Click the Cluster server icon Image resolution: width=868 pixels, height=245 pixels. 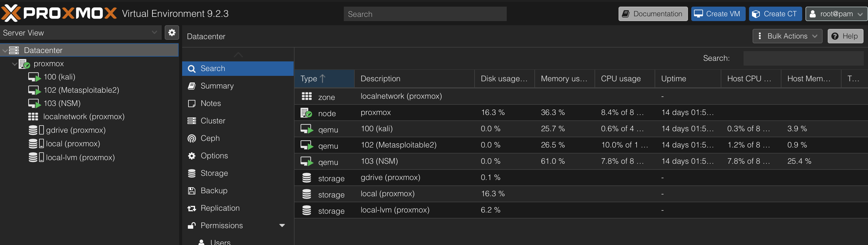click(192, 121)
